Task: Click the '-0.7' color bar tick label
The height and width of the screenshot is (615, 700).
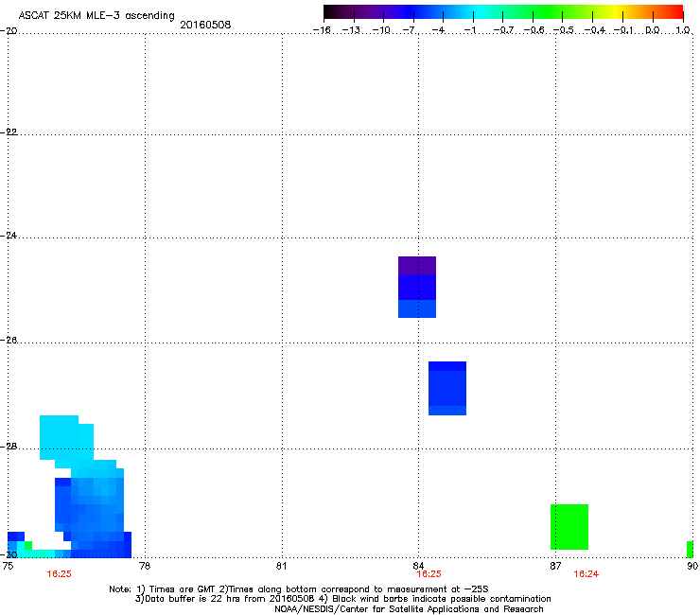Action: tap(503, 30)
